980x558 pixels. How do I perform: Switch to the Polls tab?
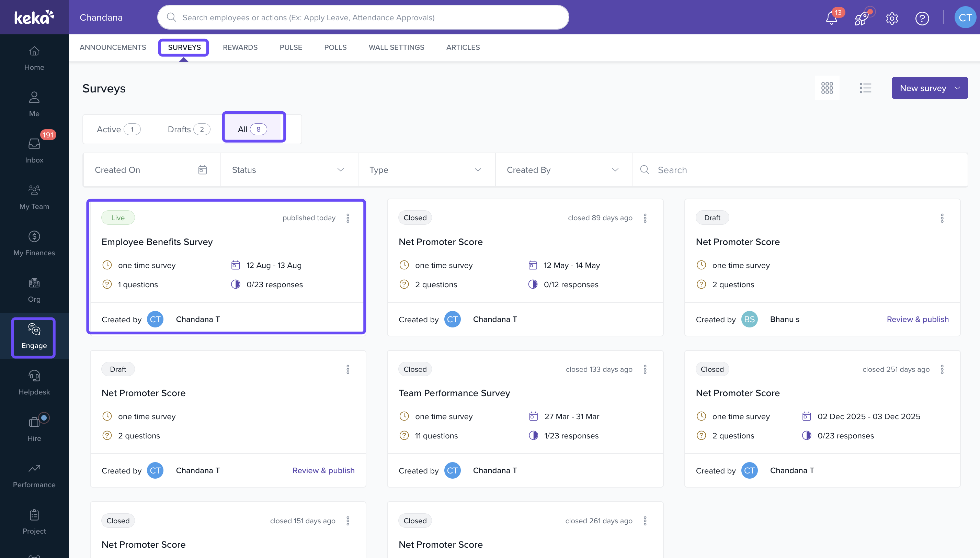[x=335, y=47]
